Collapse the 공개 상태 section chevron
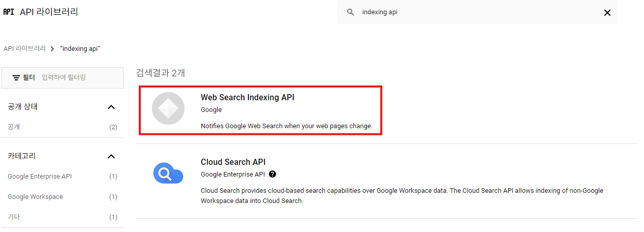The width and height of the screenshot is (644, 232). [x=111, y=107]
